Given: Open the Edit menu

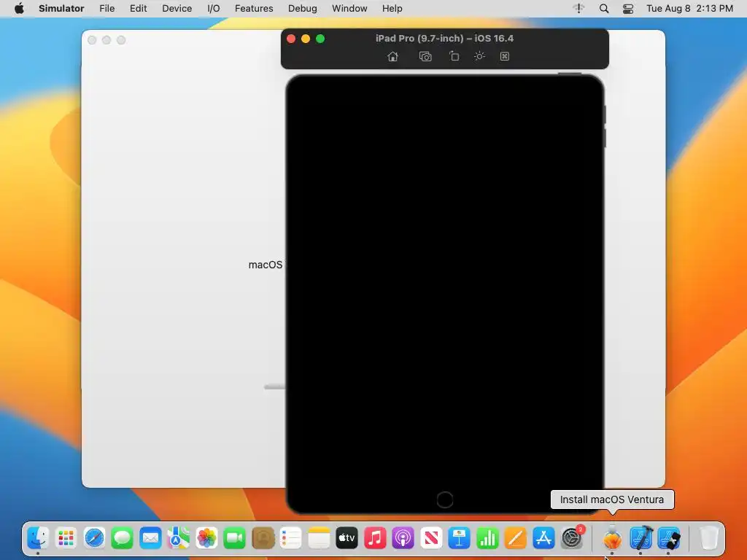Looking at the screenshot, I should 138,9.
